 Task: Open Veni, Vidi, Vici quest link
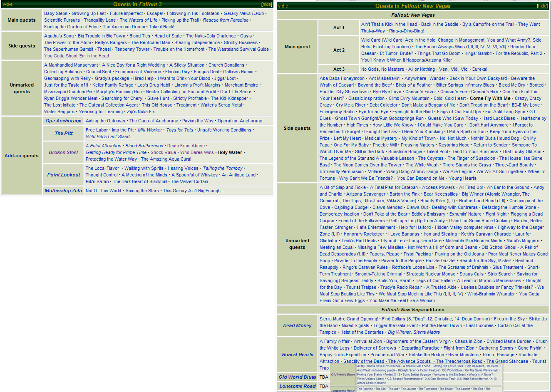pos(454,69)
